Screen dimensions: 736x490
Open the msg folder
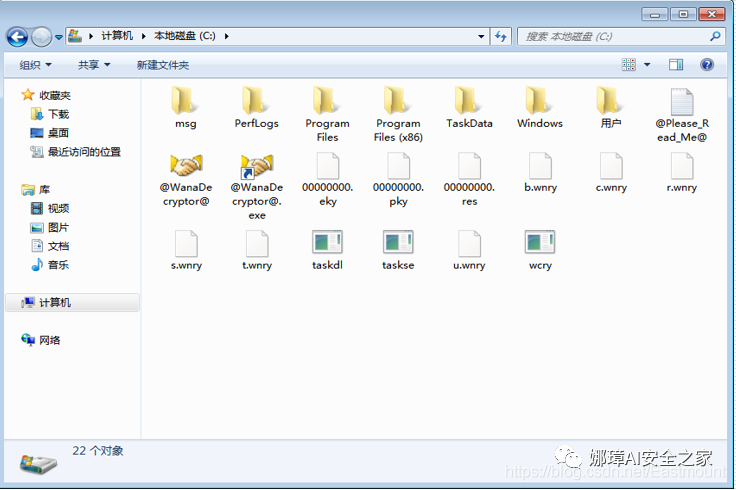tap(185, 108)
